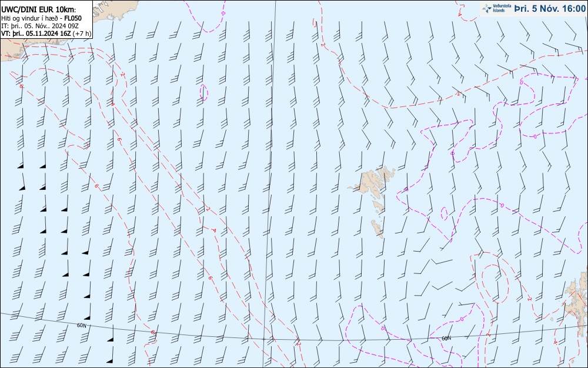Image resolution: width=588 pixels, height=368 pixels.
Task: Click the '60N' label south of the Faroe Islands
Action: [x=446, y=339]
